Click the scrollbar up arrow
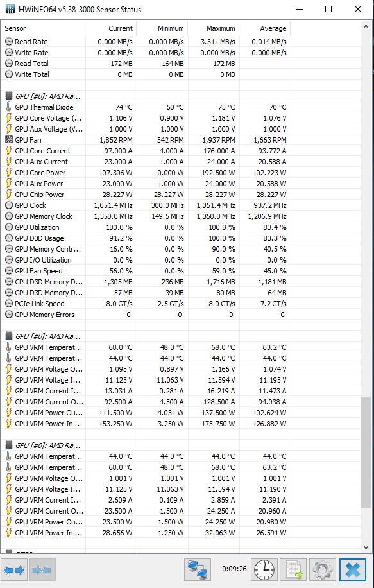The width and height of the screenshot is (374, 588). (x=366, y=26)
